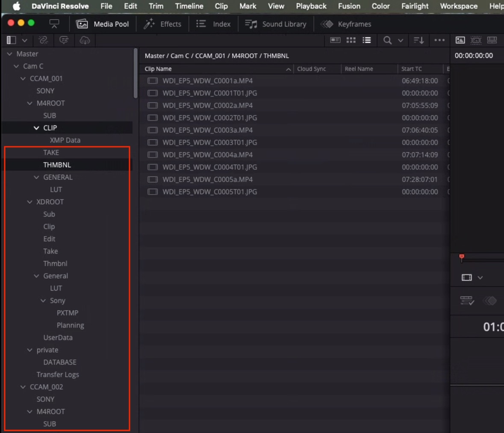Screen dimensions: 504x433
Task: Click the viewer playhead marker
Action: pyautogui.click(x=462, y=257)
